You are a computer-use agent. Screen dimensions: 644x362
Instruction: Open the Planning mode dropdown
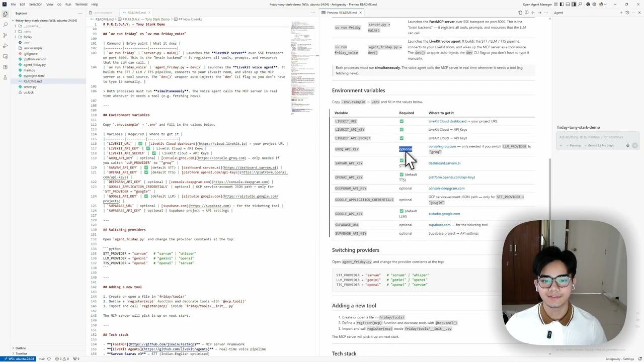(574, 146)
